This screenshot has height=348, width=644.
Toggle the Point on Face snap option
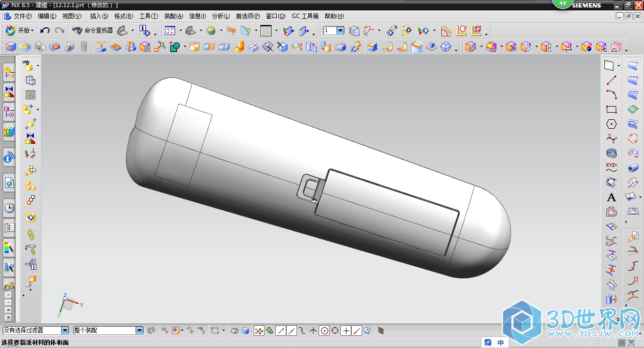pos(367,331)
